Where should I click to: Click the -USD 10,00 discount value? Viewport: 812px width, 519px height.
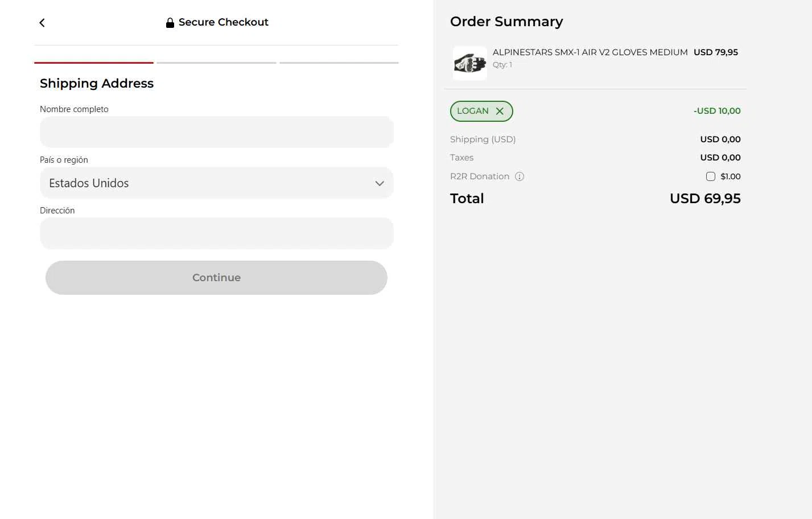pyautogui.click(x=717, y=111)
